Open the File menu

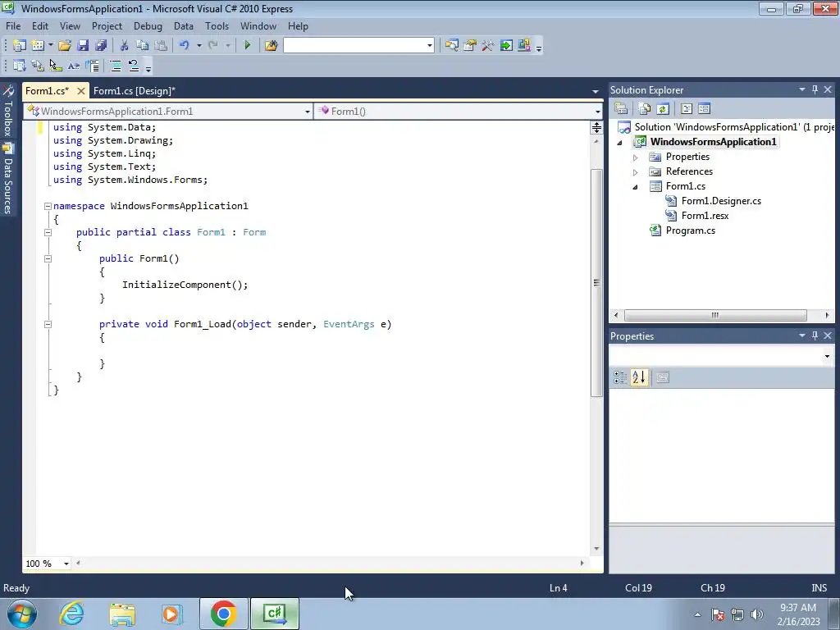pyautogui.click(x=13, y=26)
